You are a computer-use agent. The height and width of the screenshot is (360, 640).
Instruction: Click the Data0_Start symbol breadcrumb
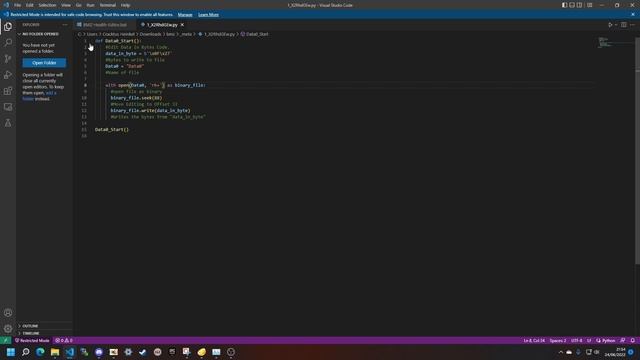click(x=257, y=34)
